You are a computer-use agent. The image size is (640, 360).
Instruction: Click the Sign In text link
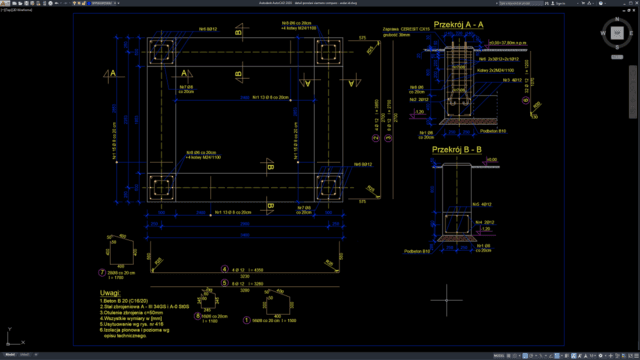561,3
